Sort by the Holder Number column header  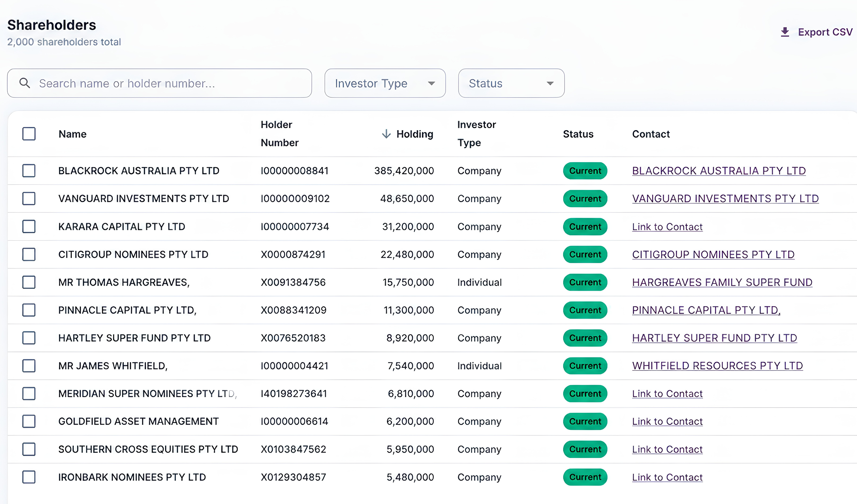280,134
